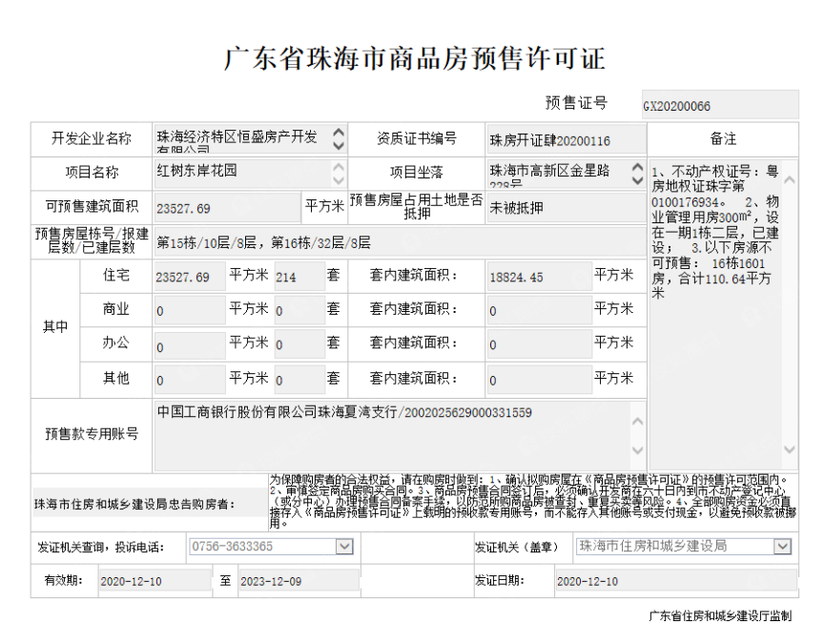This screenshot has width=825, height=644.
Task: Click up arrow of 备注 scrollbar
Action: [x=789, y=180]
